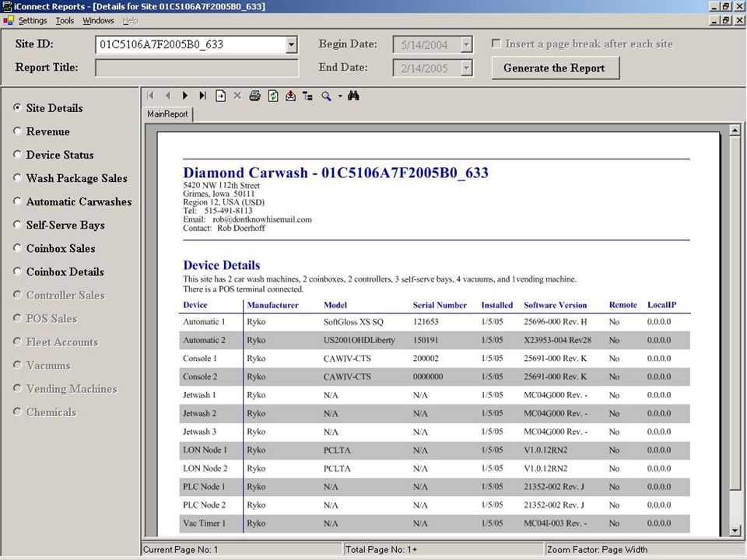Viewport: 747px width, 560px height.
Task: Go to first page of report
Action: pos(150,96)
